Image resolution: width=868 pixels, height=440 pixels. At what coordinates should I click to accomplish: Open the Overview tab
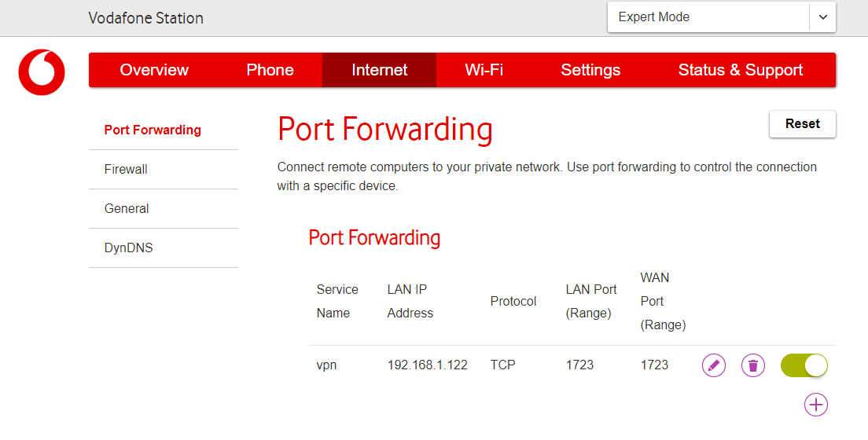tap(154, 70)
